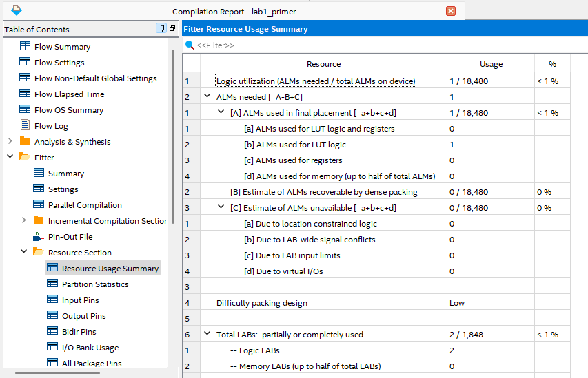
Task: Select '[c] ALMs used for registers'
Action: coord(293,160)
